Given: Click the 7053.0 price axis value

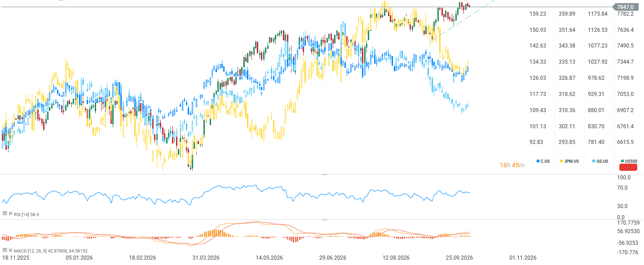Looking at the screenshot, I should 625,94.
